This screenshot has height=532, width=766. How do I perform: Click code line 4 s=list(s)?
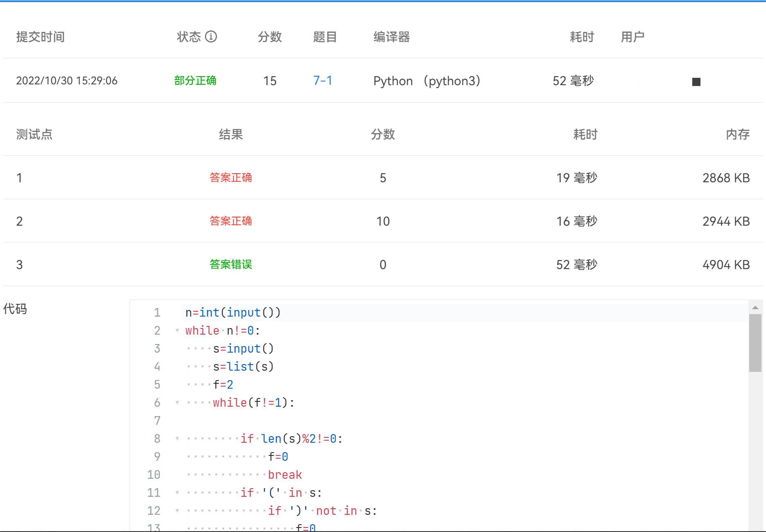coord(243,367)
